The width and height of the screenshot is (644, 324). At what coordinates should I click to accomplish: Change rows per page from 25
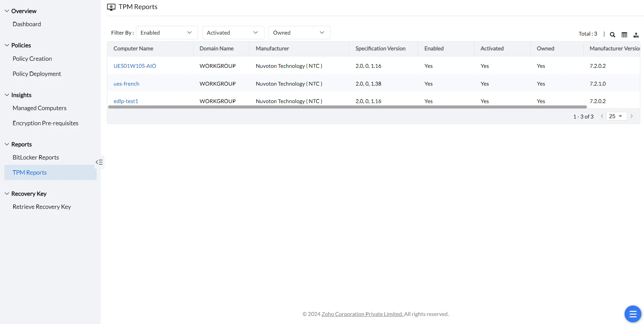click(x=616, y=116)
